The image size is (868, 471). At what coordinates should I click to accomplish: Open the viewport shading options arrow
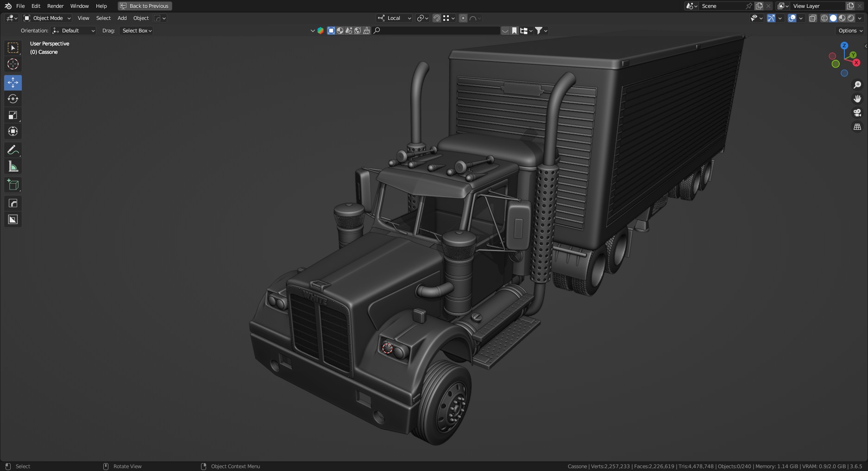[x=860, y=18]
